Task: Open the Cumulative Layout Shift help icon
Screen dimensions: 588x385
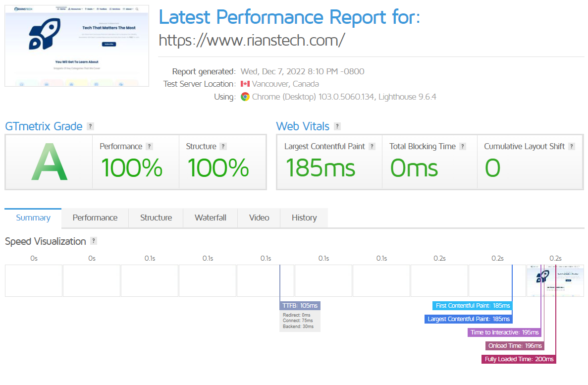Action: click(x=572, y=146)
